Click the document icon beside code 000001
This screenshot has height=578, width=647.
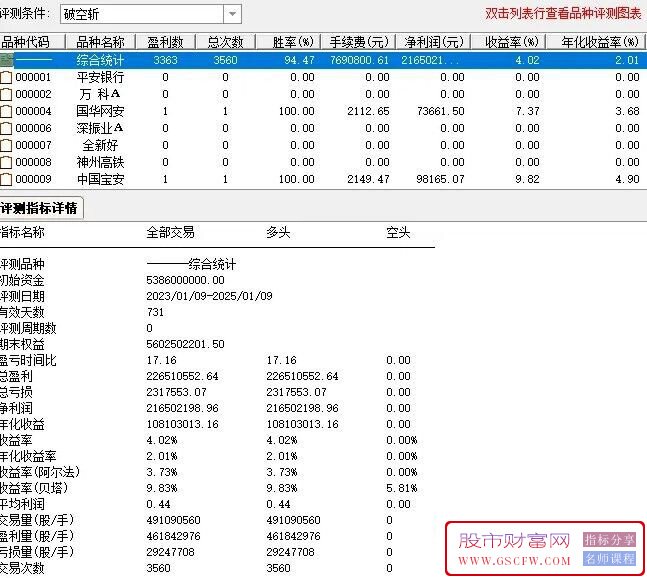coord(7,77)
